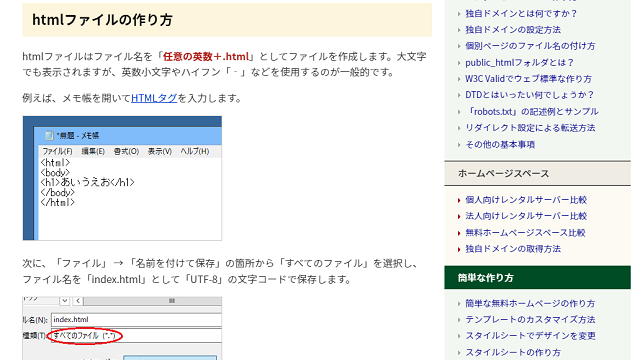640x360 pixels.
Task: Open 個人向けレンタルサーバー比較 link
Action: click(x=526, y=200)
